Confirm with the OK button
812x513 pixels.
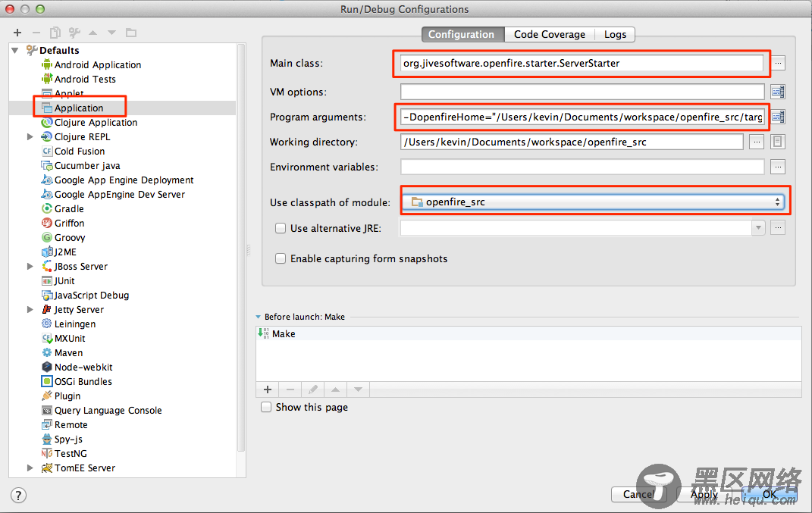tap(770, 494)
